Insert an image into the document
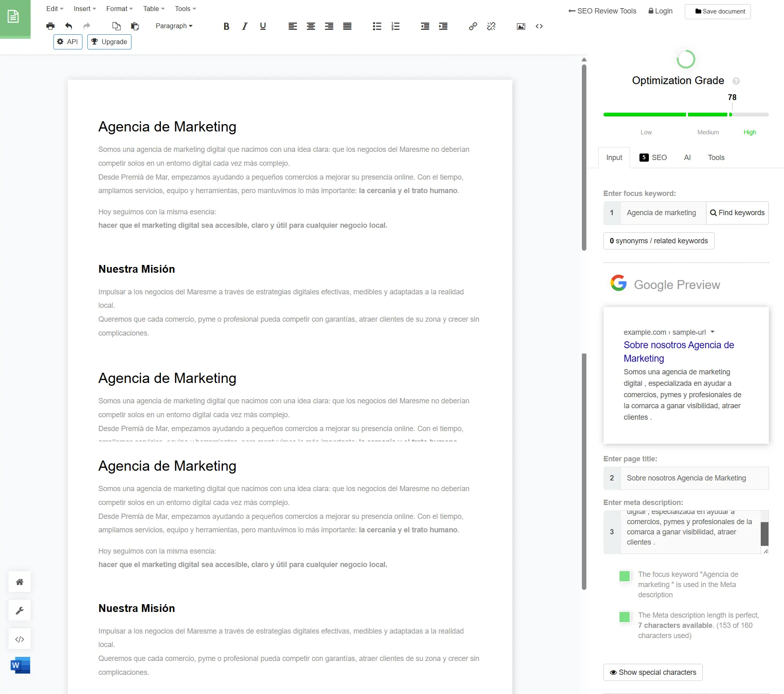Image resolution: width=784 pixels, height=694 pixels. (521, 26)
